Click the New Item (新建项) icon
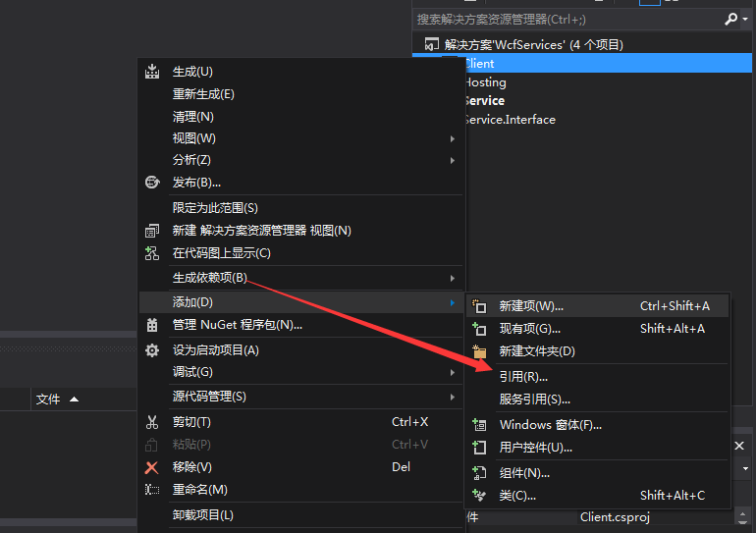 click(479, 306)
